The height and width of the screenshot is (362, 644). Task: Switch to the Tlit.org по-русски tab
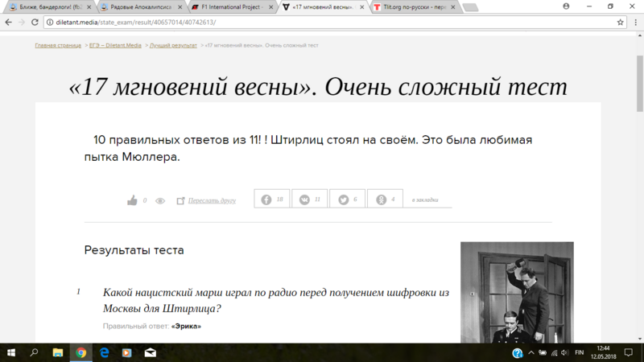click(415, 7)
